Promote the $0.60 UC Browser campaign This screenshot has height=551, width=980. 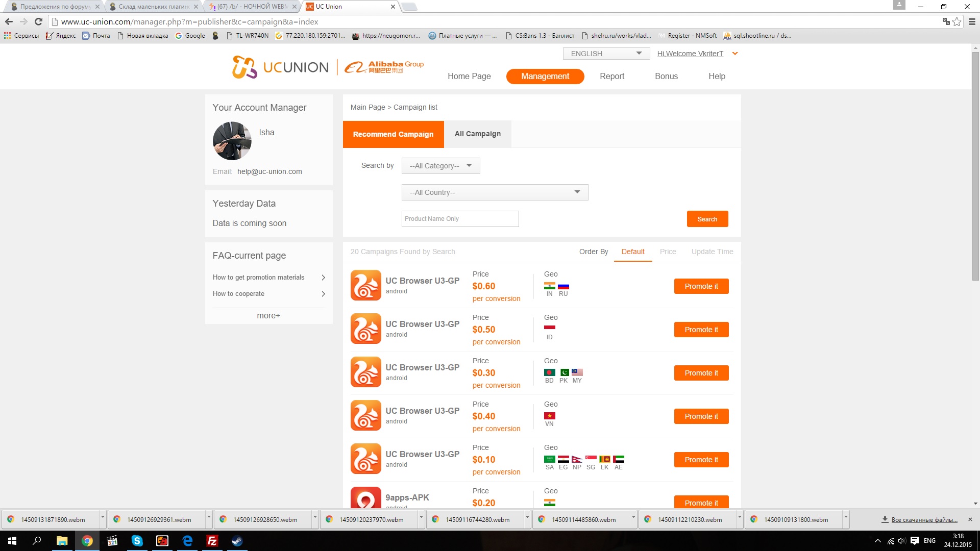[x=701, y=286]
